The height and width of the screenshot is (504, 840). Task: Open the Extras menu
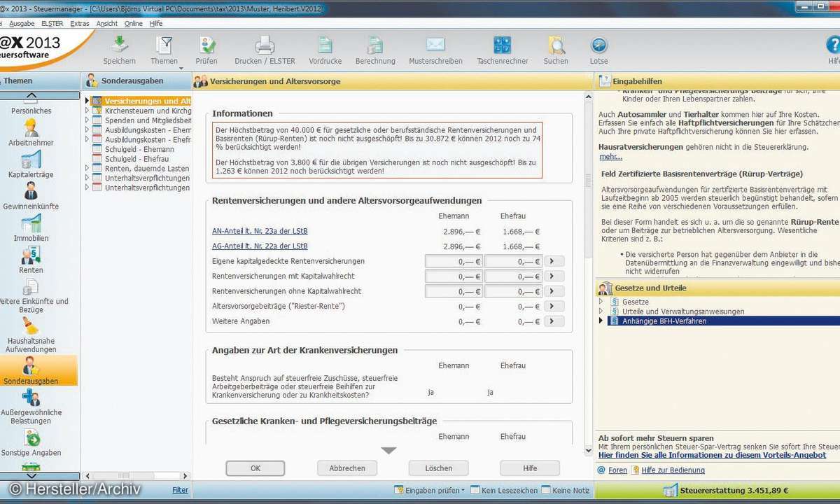(x=80, y=23)
